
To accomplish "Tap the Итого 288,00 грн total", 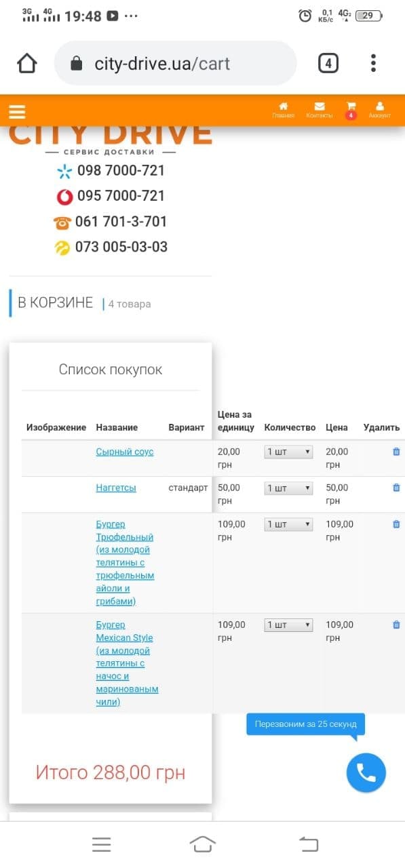I will click(x=111, y=772).
